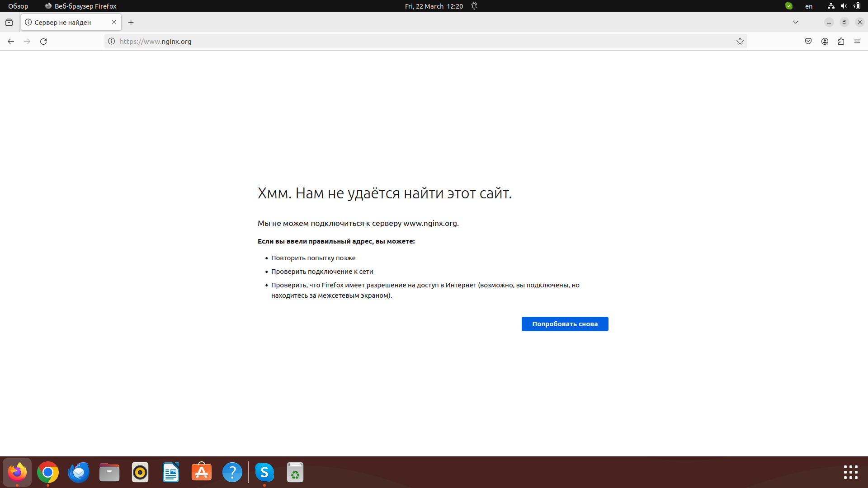
Task: Click the 'Попробовать снова' button
Action: (x=565, y=324)
